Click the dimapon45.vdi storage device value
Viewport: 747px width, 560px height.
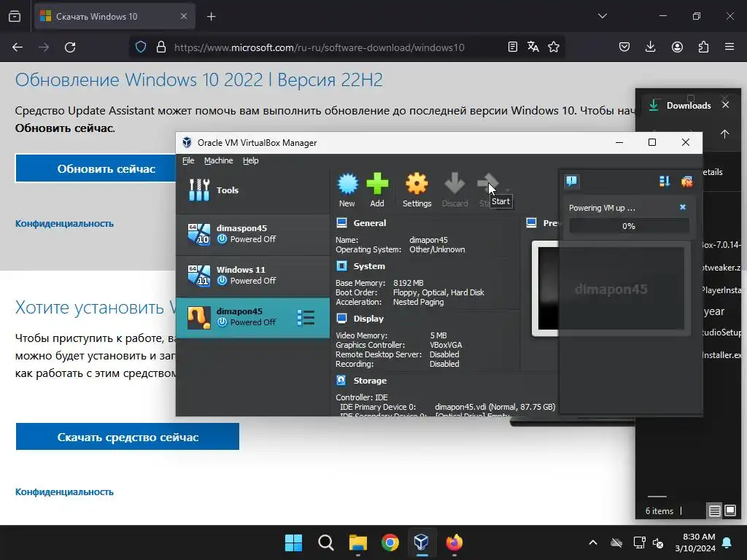(x=495, y=407)
